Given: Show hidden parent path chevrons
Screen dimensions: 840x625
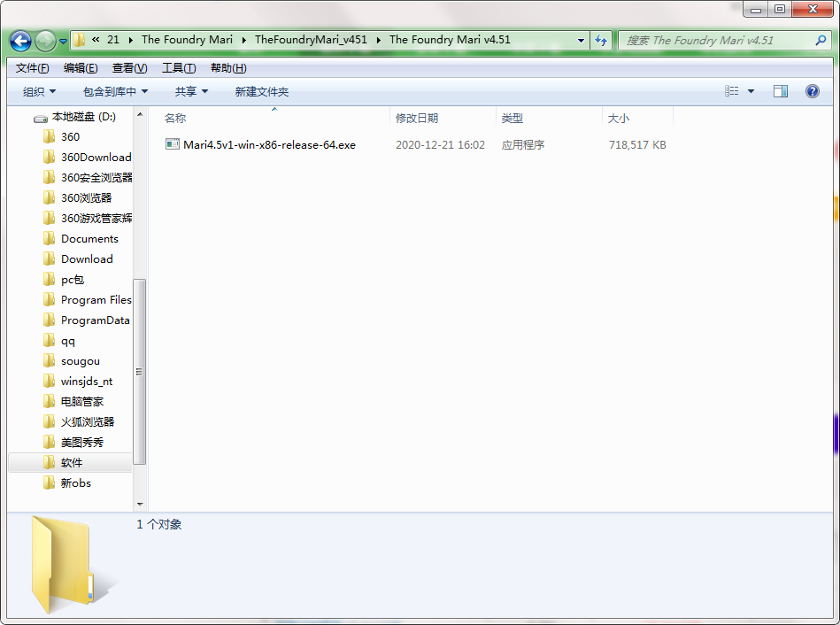Looking at the screenshot, I should pyautogui.click(x=96, y=40).
